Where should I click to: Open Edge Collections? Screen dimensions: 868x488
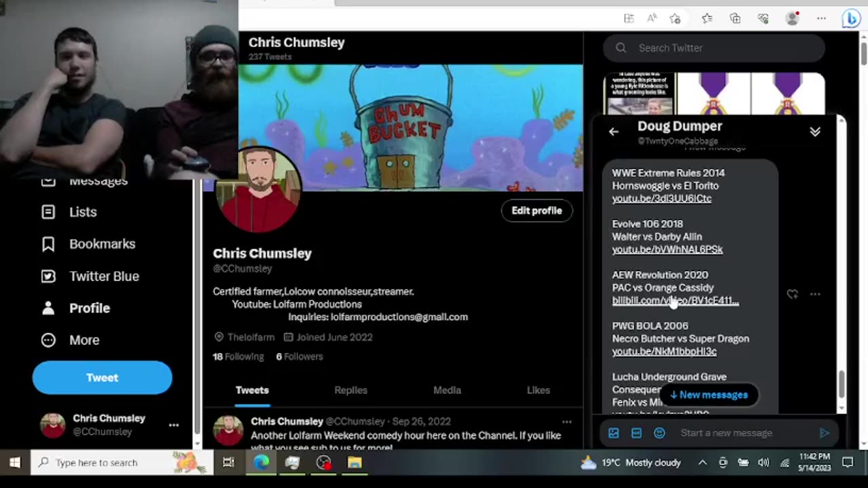pos(735,19)
